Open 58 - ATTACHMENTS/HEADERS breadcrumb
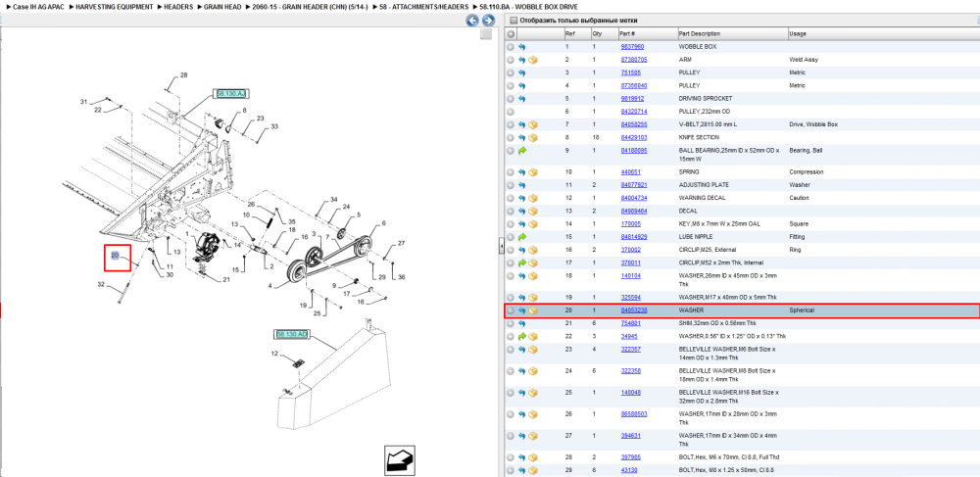The image size is (980, 477). (423, 6)
